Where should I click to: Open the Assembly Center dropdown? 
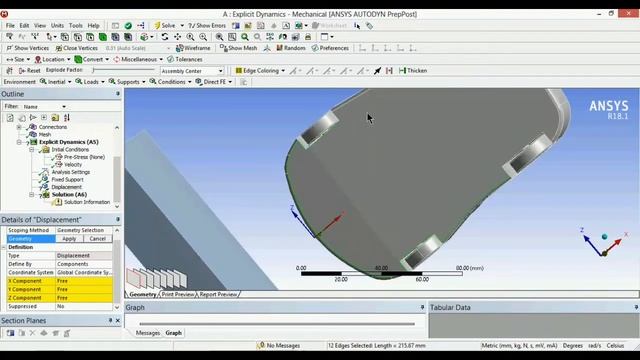coord(220,71)
